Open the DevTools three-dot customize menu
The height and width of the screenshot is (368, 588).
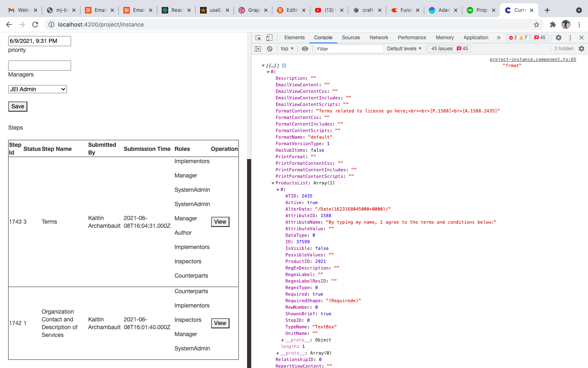coord(570,38)
